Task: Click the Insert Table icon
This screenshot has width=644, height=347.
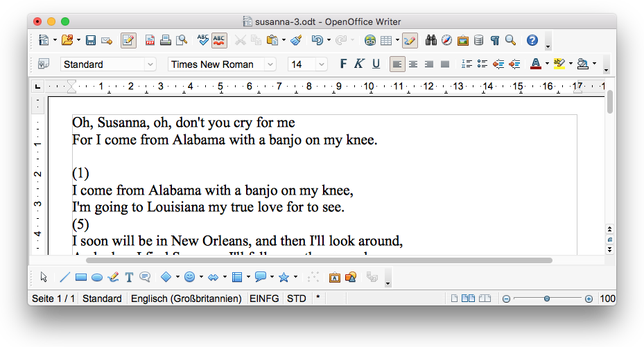Action: tap(386, 40)
